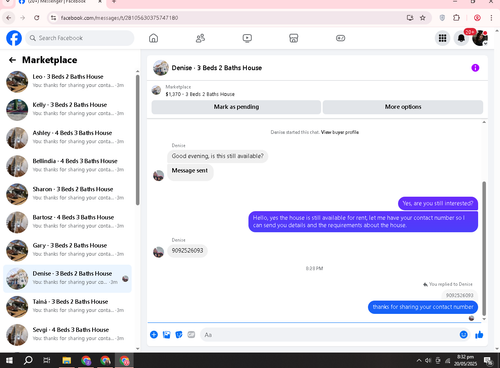Open more actions plus icon in composer
Screen dimensions: 500x368
pyautogui.click(x=154, y=334)
